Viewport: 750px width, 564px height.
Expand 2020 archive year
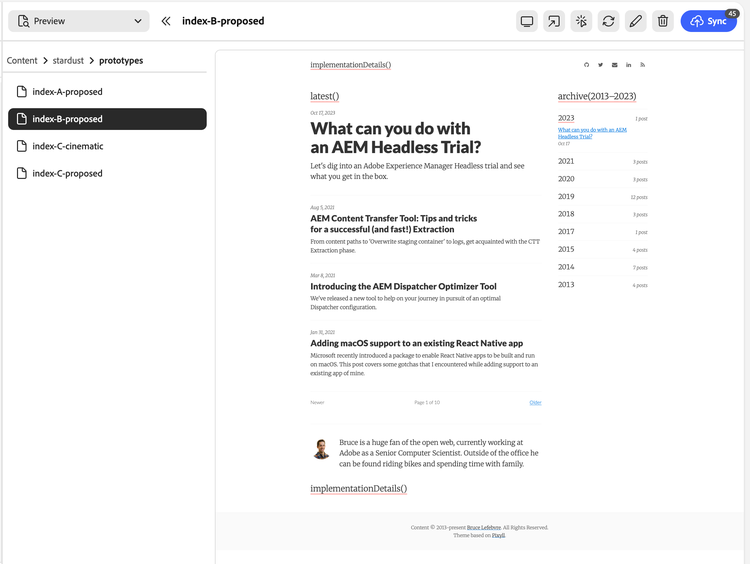pos(566,179)
